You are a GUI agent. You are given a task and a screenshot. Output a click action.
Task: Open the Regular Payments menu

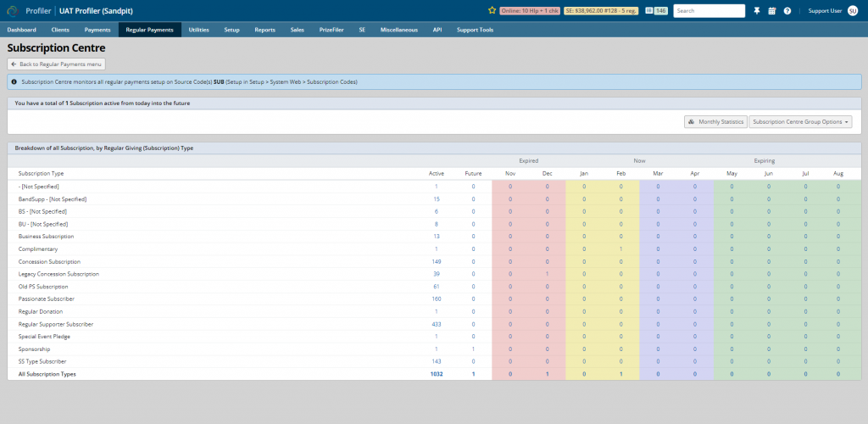tap(149, 30)
